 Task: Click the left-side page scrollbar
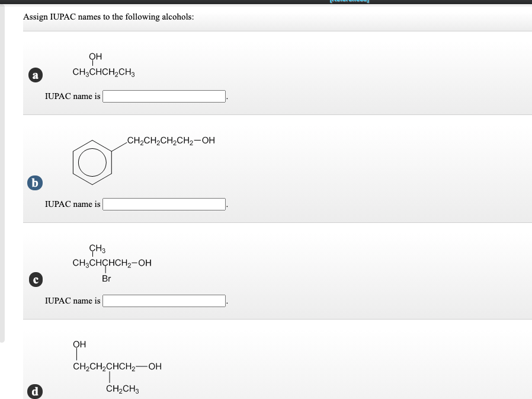tap(2, 178)
